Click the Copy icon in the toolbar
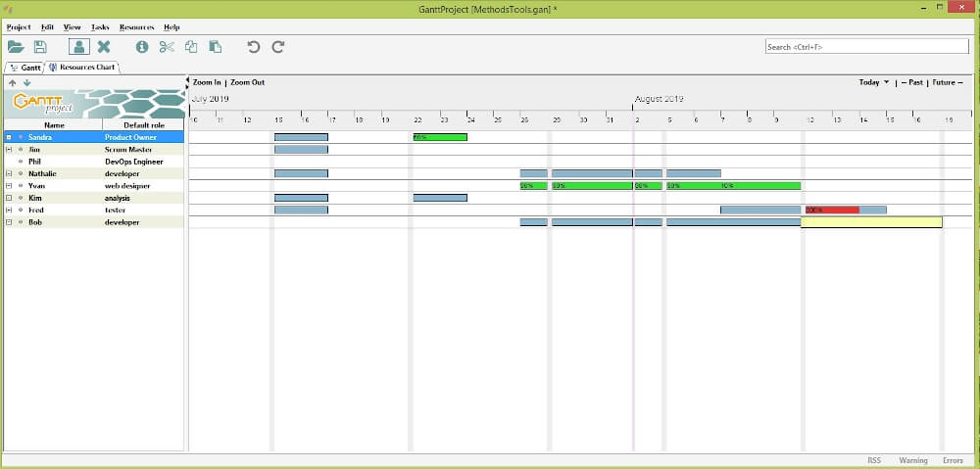The image size is (980, 469). point(191,46)
